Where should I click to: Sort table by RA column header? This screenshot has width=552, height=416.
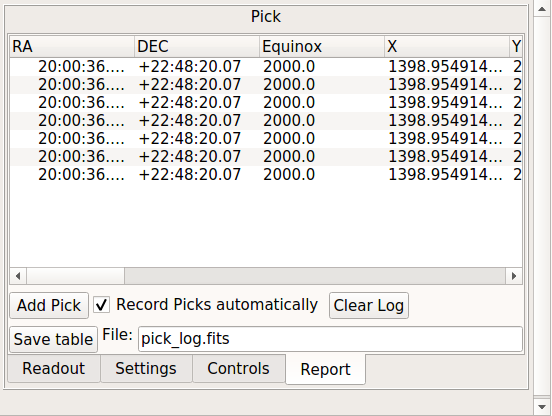[72, 46]
